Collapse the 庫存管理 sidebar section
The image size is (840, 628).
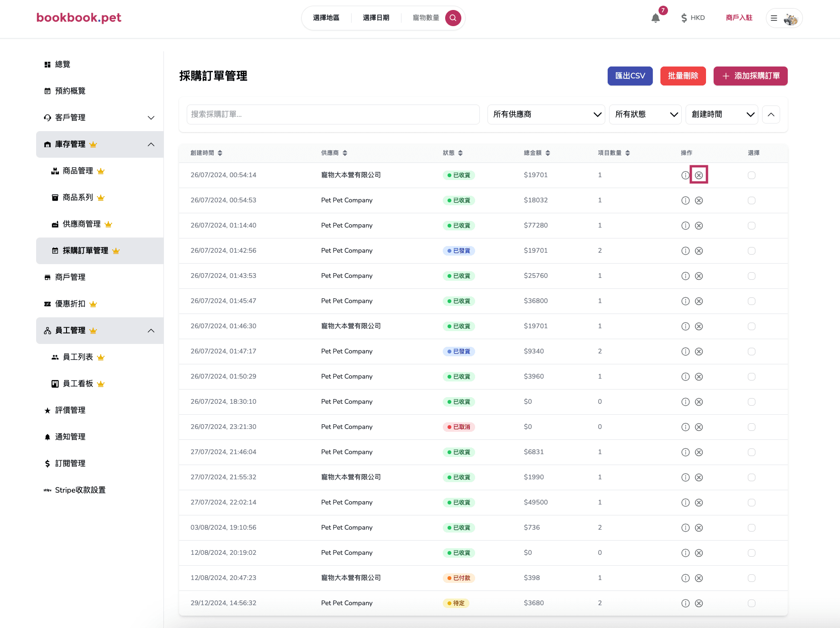[x=100, y=144]
